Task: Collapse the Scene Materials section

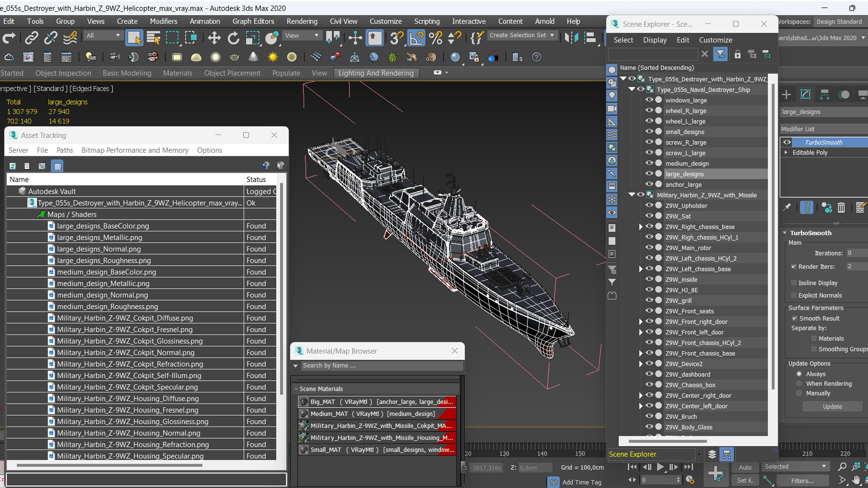Action: coord(296,389)
